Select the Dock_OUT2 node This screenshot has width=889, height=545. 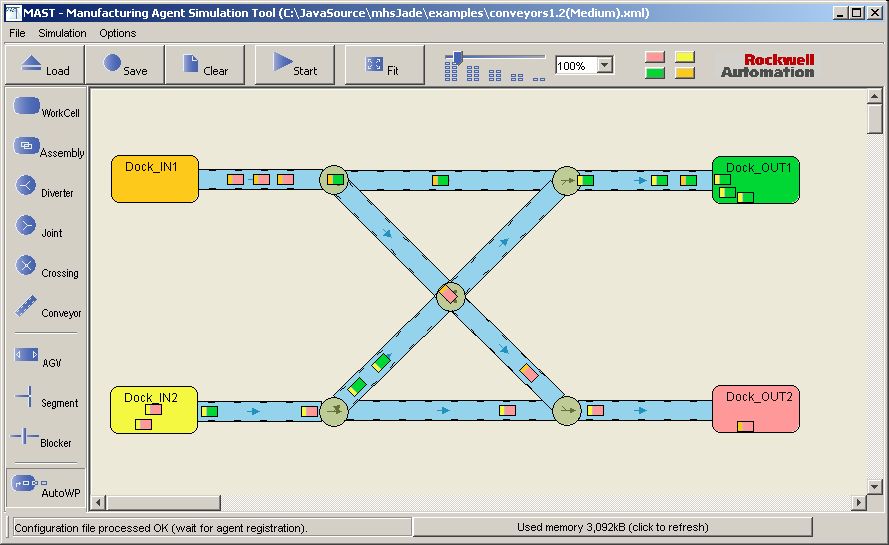pos(756,409)
